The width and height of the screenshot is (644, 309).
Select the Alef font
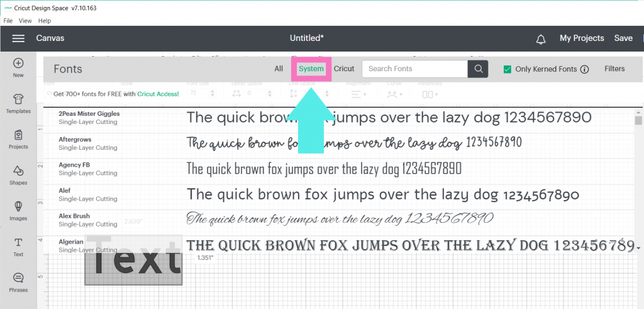[x=65, y=190]
